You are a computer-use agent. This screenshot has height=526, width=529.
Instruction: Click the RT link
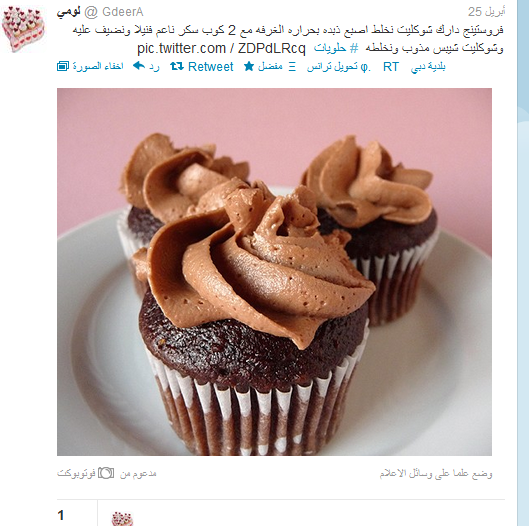point(391,66)
